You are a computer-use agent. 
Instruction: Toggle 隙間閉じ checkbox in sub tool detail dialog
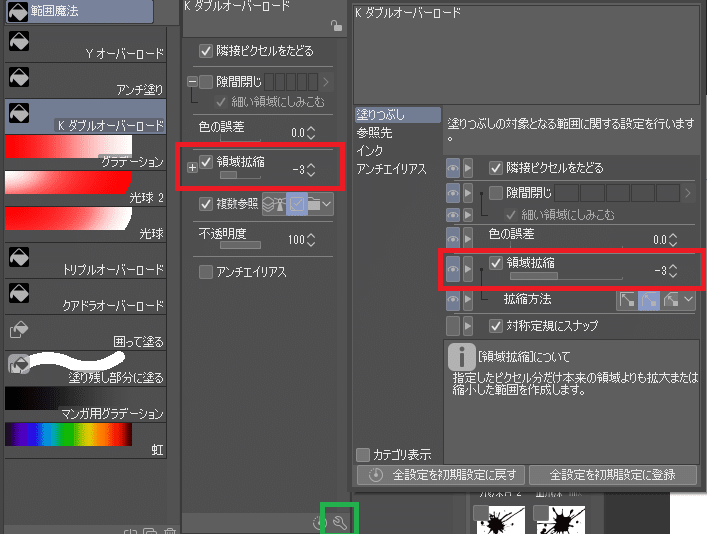(496, 193)
